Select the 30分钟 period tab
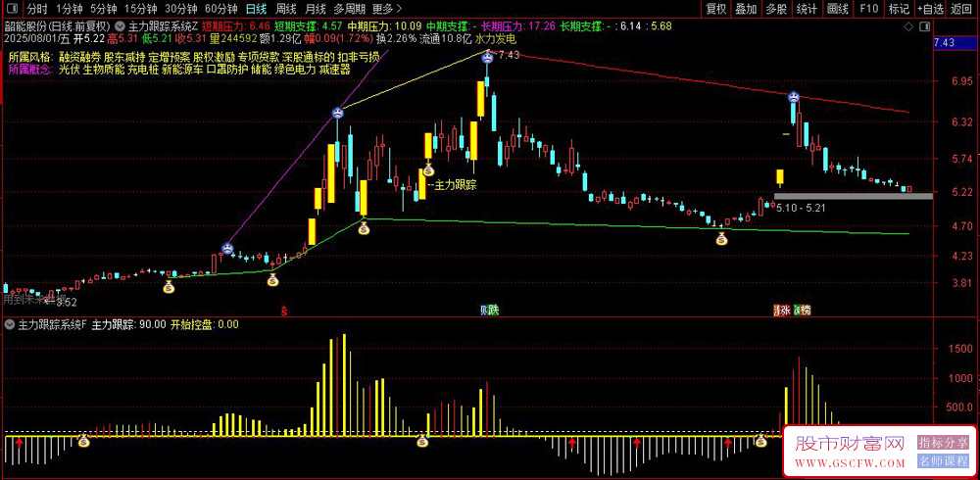 click(181, 9)
